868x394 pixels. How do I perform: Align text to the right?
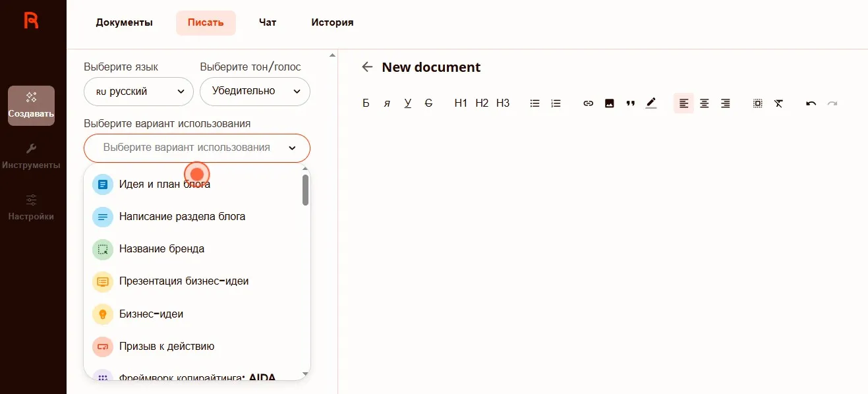point(726,103)
